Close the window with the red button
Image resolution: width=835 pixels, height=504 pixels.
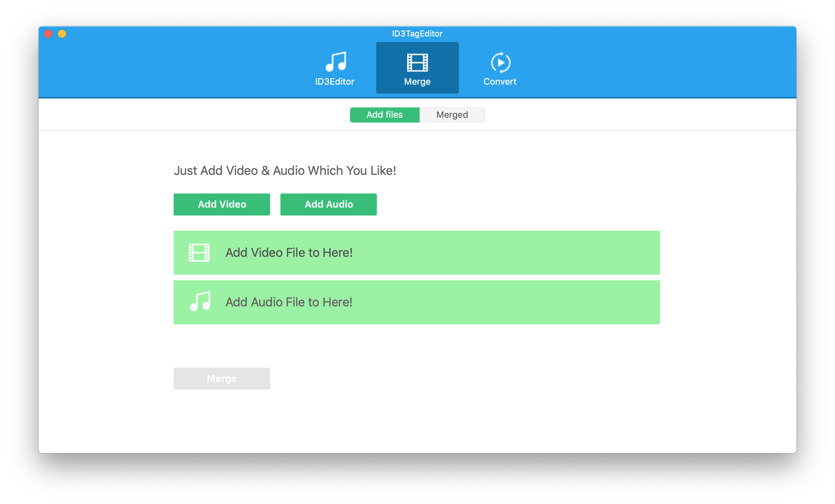click(x=48, y=34)
